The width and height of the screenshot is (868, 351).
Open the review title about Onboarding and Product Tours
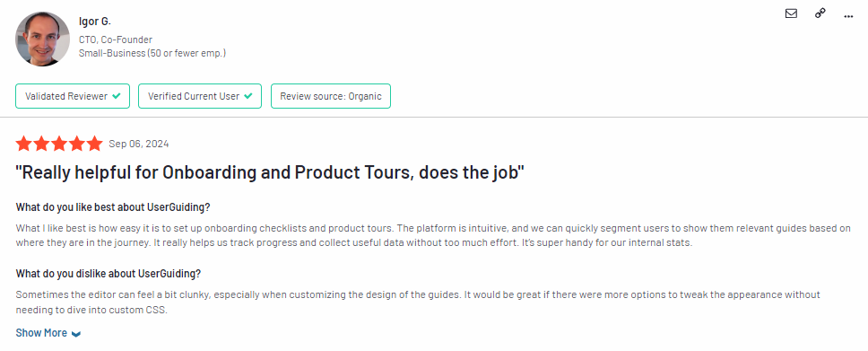tap(270, 172)
